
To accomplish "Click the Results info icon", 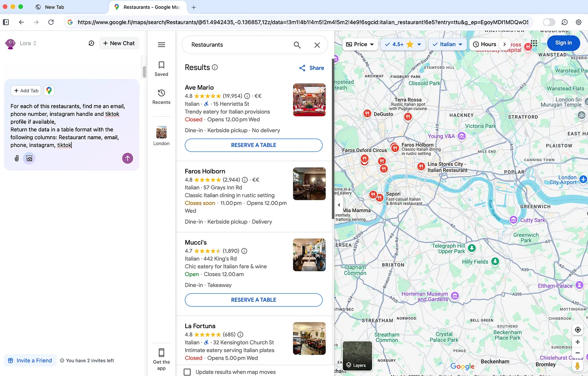I will click(x=215, y=68).
